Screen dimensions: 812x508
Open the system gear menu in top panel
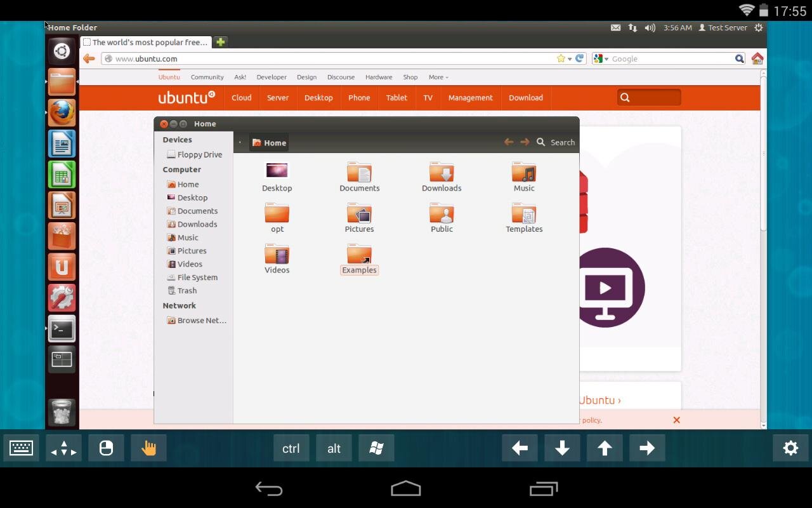pos(758,28)
